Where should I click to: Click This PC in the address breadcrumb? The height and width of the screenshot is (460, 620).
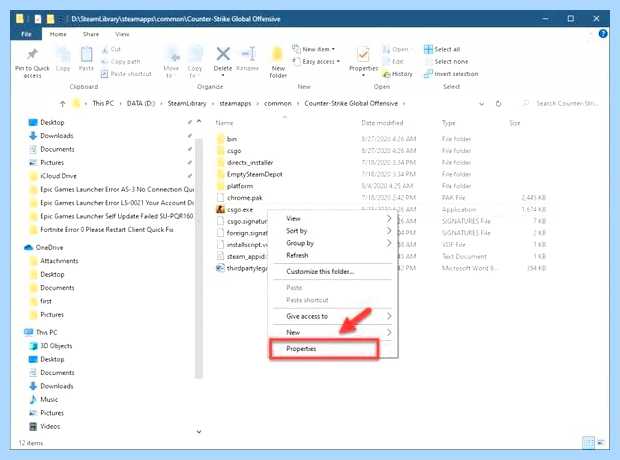[103, 104]
